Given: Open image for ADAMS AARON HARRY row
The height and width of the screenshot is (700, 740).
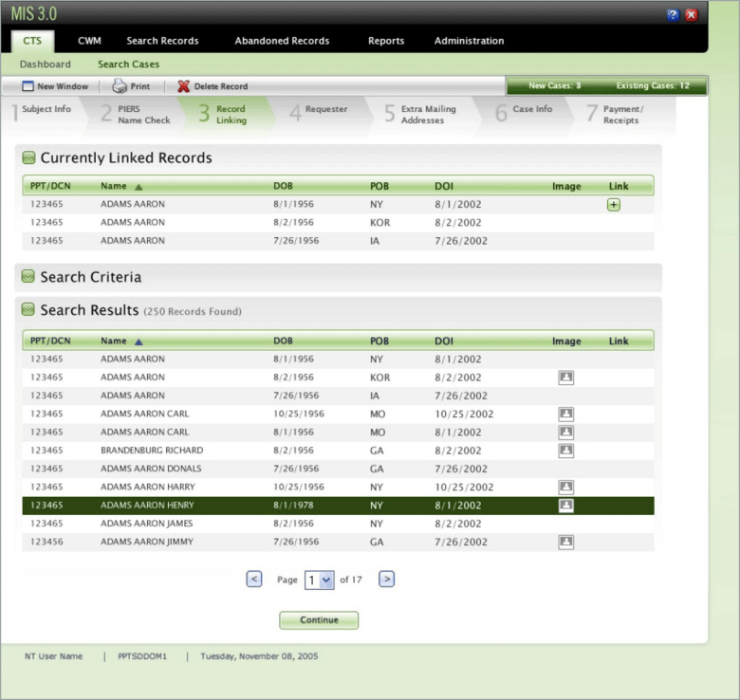Looking at the screenshot, I should pos(566,487).
